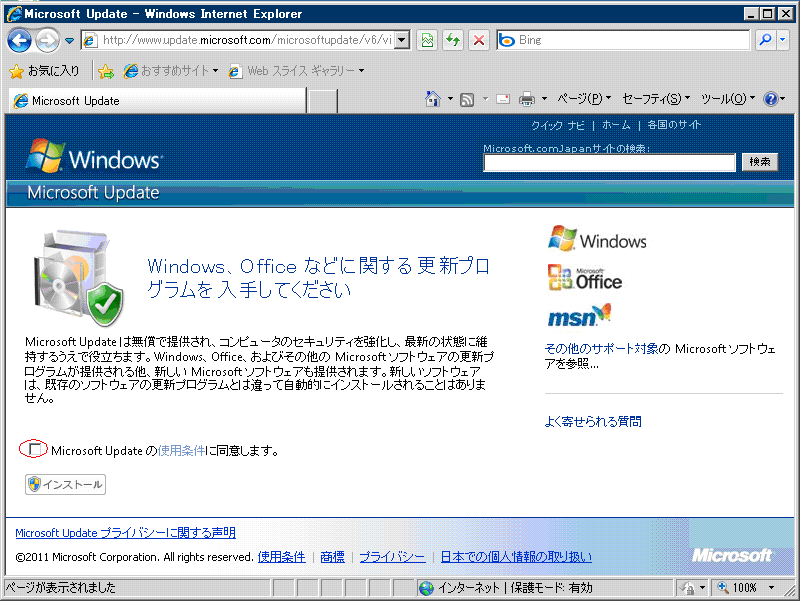
Task: Click the Microsoft logo in the footer
Action: point(732,555)
